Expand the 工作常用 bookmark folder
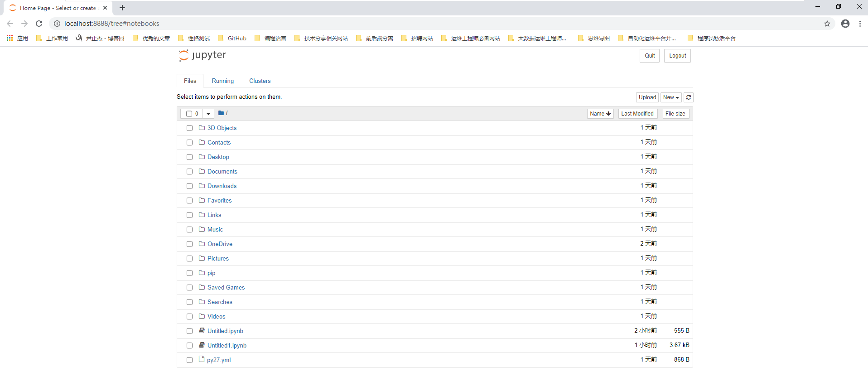868x377 pixels. click(52, 39)
